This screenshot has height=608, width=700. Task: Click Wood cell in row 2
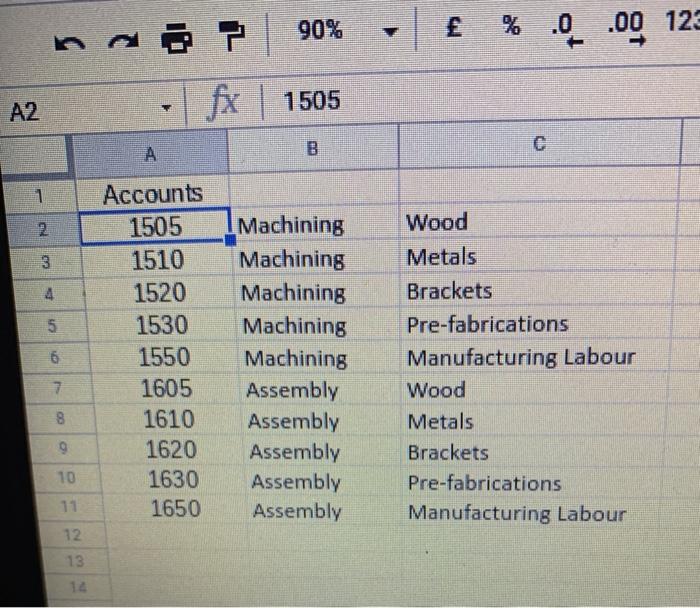point(538,222)
